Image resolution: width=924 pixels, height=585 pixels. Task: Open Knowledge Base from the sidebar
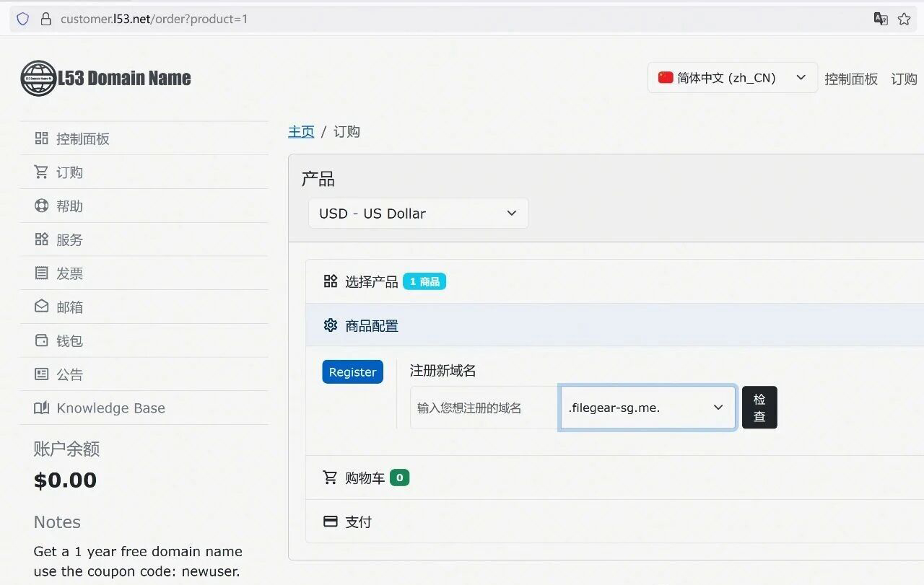(x=110, y=408)
